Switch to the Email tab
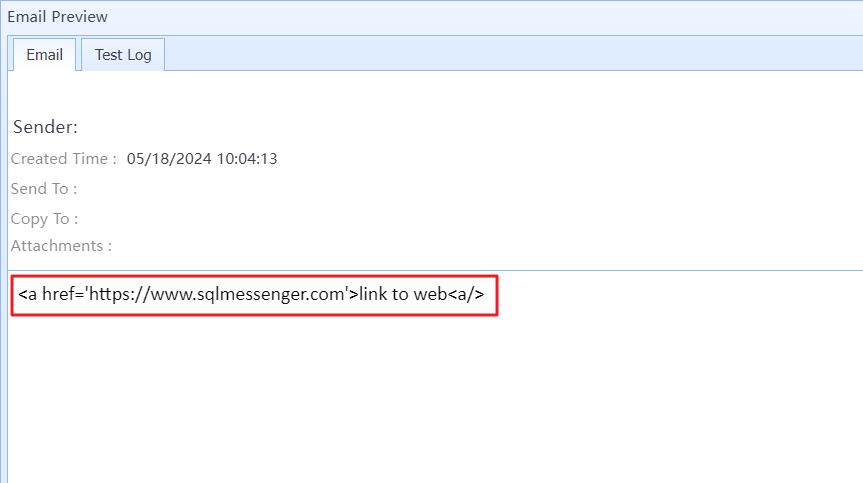Image resolution: width=863 pixels, height=483 pixels. coord(44,55)
